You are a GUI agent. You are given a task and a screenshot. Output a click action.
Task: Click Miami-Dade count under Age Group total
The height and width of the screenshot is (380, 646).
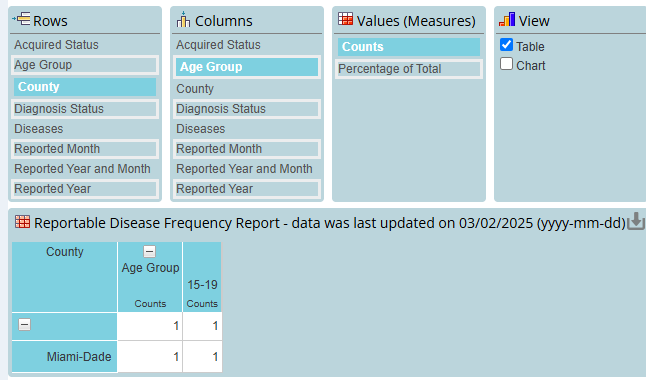(x=150, y=357)
